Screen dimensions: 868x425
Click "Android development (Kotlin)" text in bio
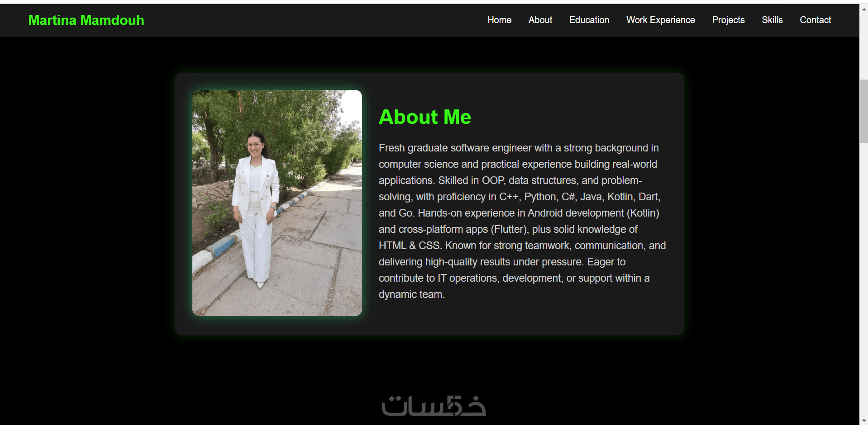point(593,213)
